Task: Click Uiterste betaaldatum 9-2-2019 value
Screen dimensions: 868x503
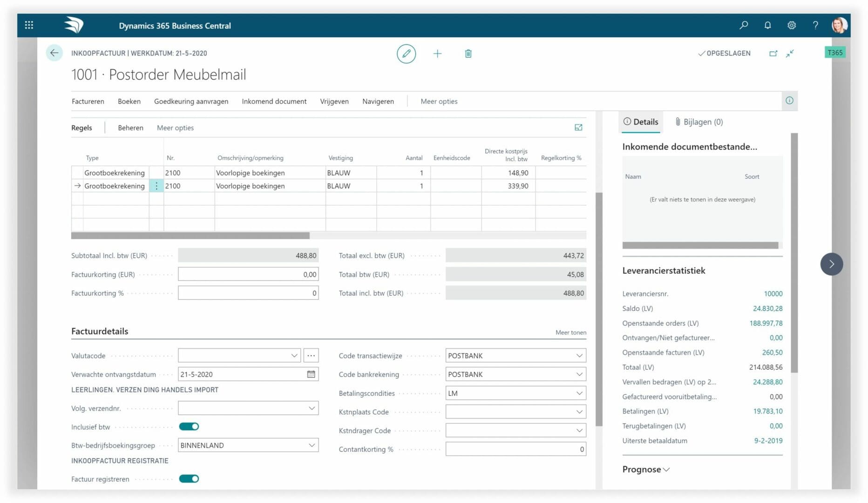Action: tap(768, 441)
